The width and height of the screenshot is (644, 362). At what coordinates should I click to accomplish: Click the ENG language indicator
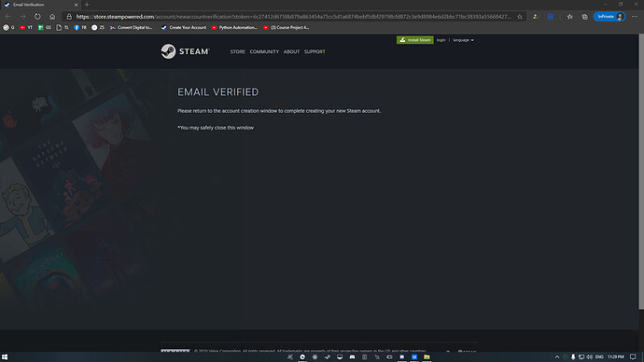tap(599, 357)
